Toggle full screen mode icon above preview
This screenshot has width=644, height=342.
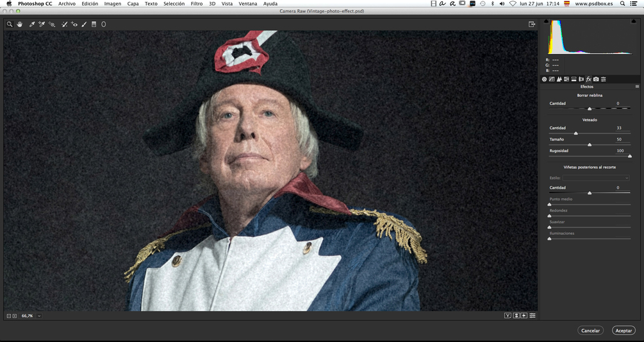[x=532, y=24]
